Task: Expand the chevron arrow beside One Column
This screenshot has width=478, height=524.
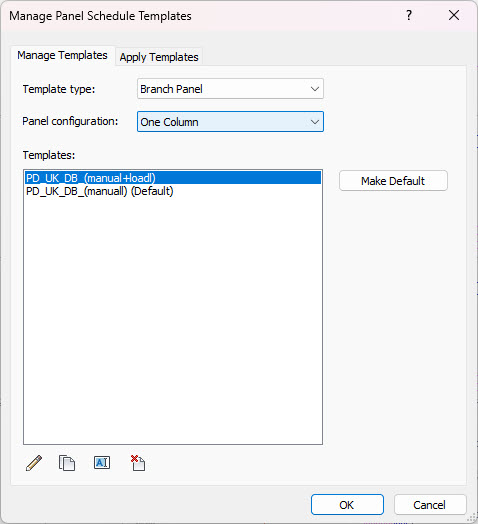Action: (x=315, y=122)
